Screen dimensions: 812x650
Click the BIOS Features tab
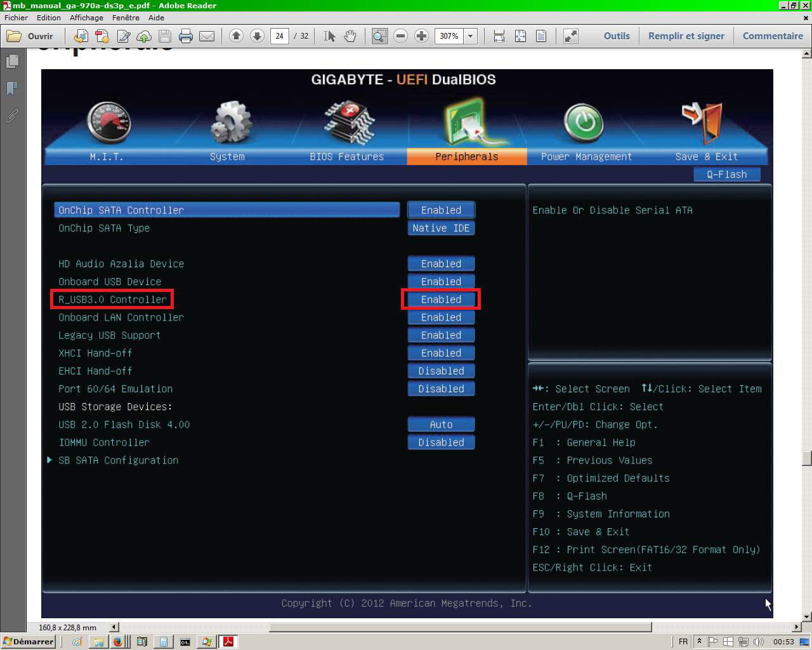point(347,157)
